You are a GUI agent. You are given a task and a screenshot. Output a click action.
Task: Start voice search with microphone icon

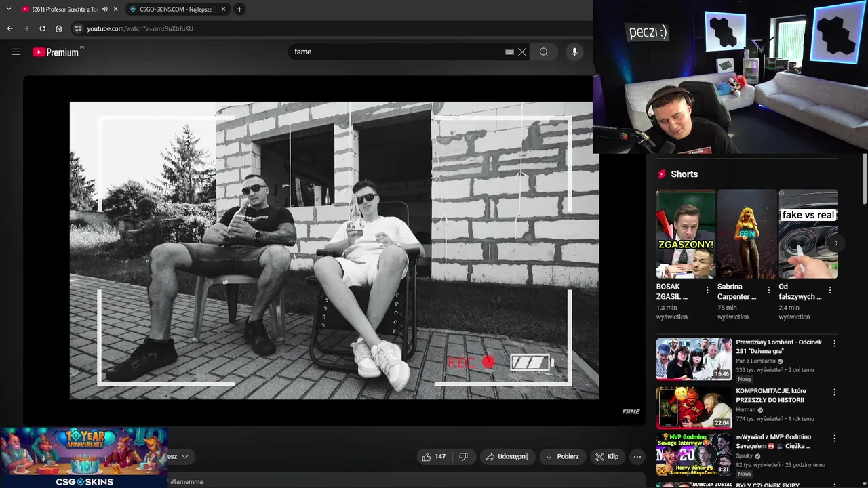[574, 52]
